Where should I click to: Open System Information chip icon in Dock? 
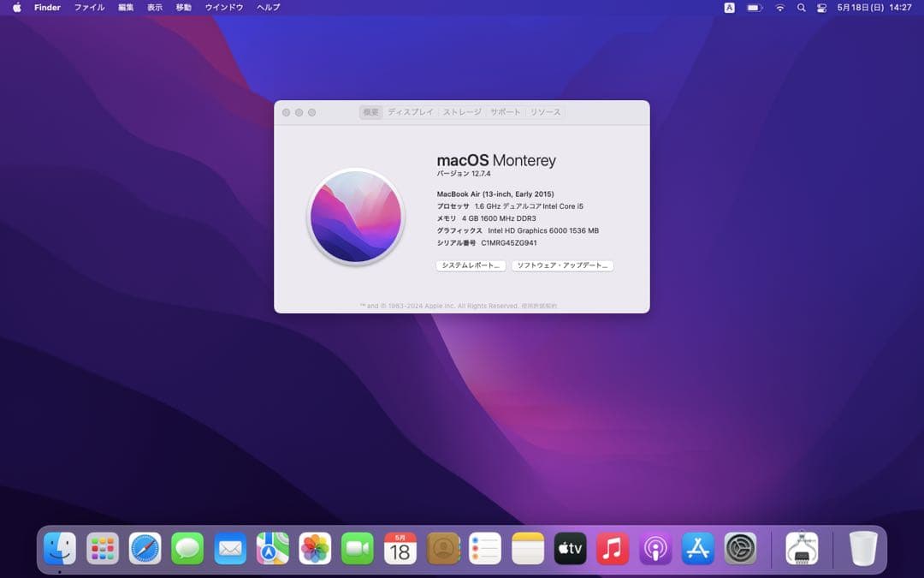(x=802, y=548)
